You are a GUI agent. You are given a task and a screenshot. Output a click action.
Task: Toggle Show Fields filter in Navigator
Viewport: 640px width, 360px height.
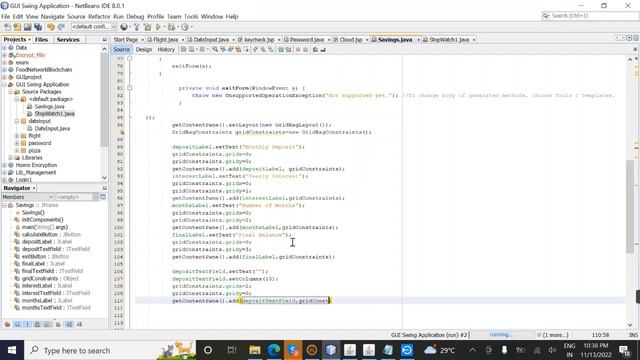pos(18,324)
